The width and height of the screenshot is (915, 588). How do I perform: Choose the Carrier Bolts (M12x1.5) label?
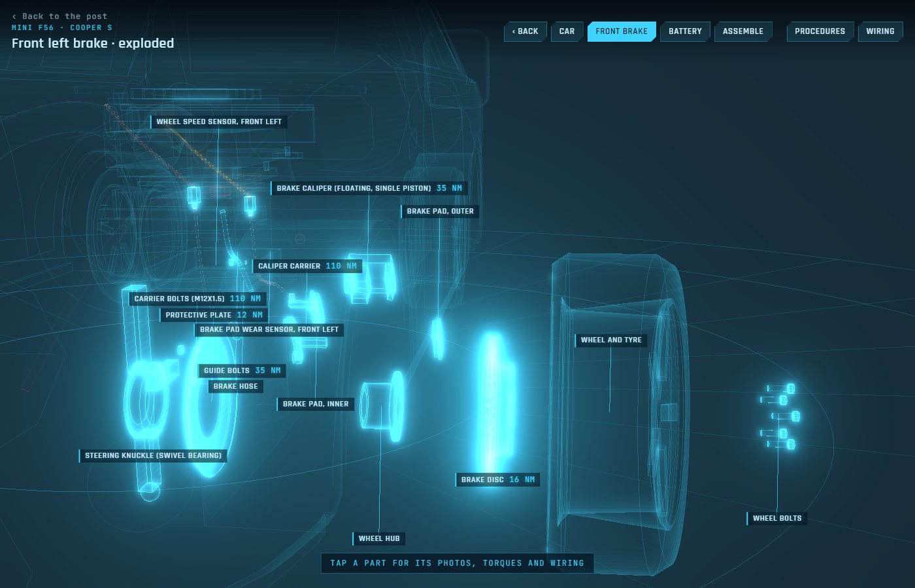click(197, 299)
